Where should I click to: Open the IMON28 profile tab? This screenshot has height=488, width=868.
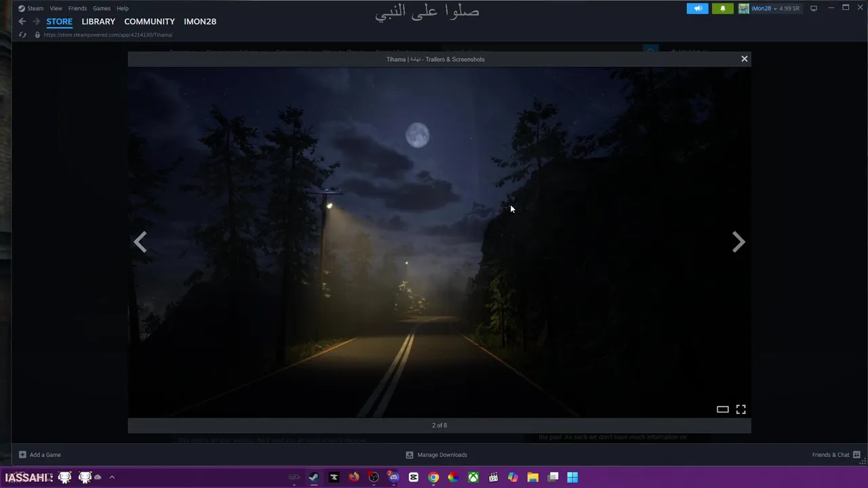point(200,22)
